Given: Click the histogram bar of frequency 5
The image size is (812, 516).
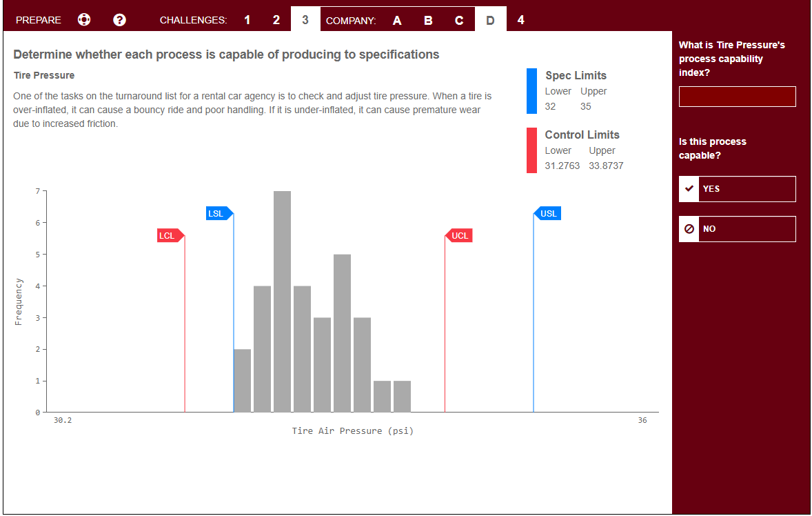Looking at the screenshot, I should pyautogui.click(x=343, y=333).
